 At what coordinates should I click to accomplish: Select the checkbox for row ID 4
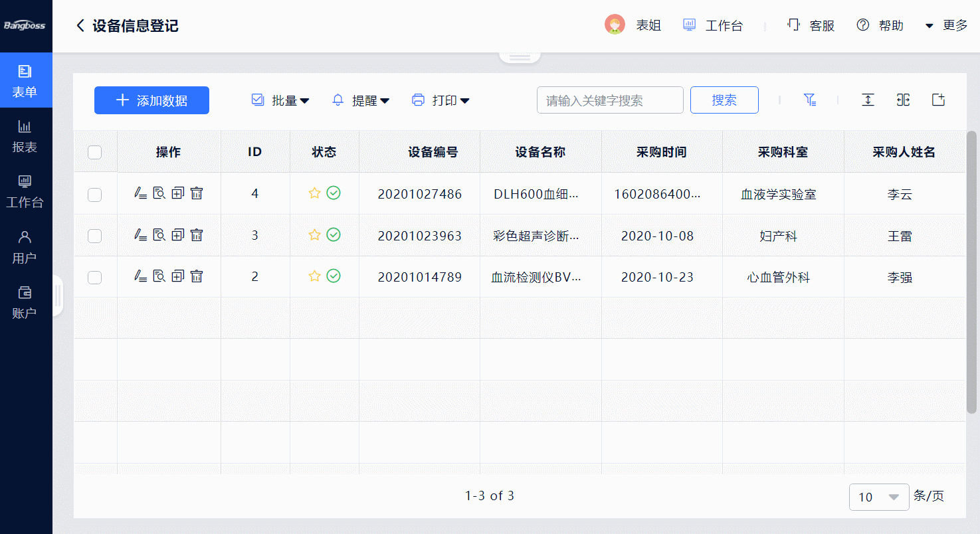pos(95,195)
